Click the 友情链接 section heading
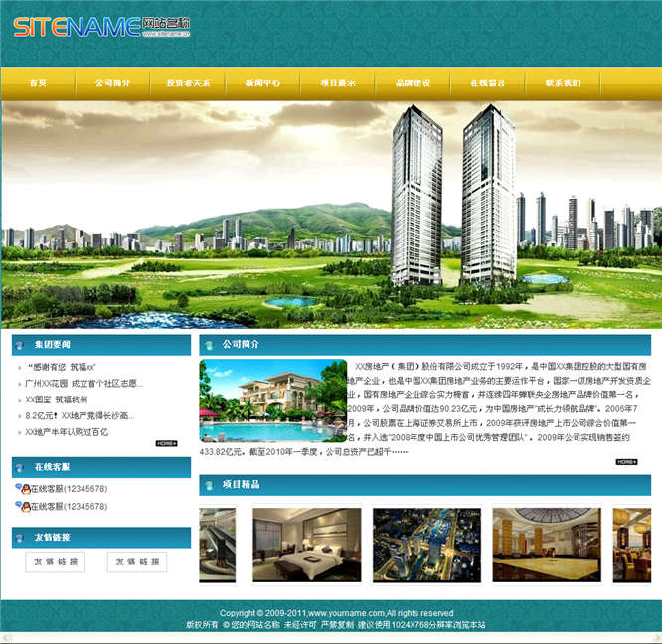The width and height of the screenshot is (662, 644). [x=53, y=538]
